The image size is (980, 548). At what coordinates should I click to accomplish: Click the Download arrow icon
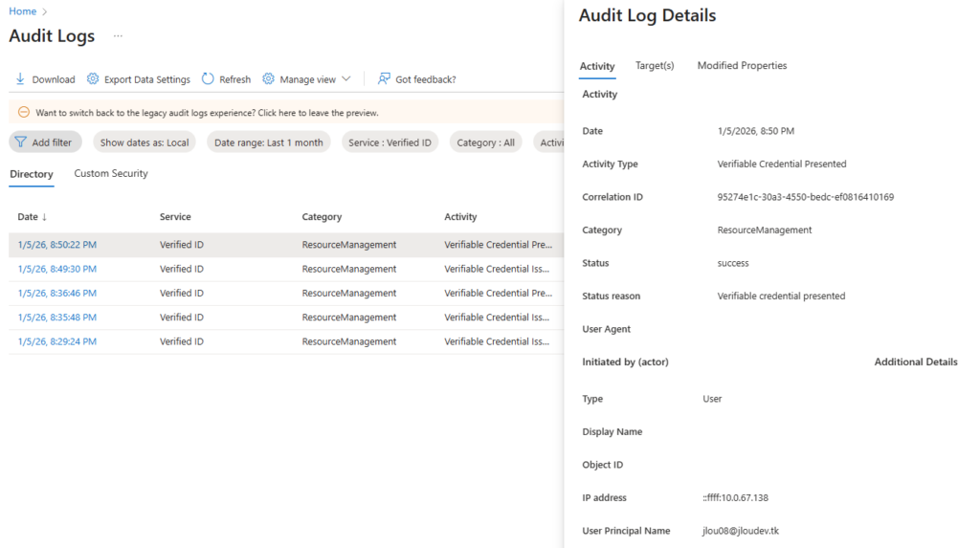click(x=20, y=79)
